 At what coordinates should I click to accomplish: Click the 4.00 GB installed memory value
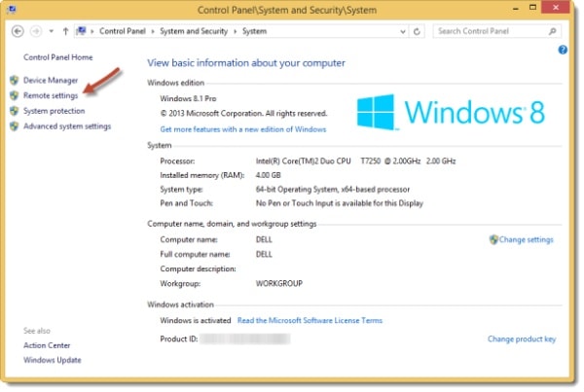269,175
